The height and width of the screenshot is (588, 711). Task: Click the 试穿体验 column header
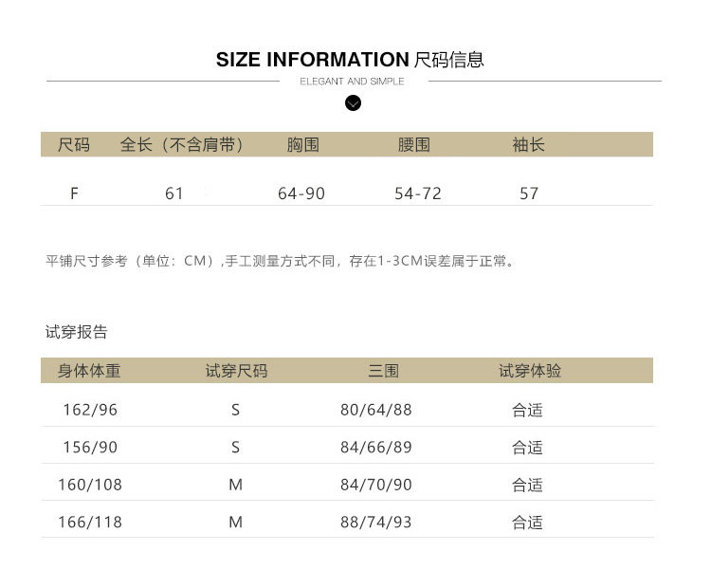530,371
